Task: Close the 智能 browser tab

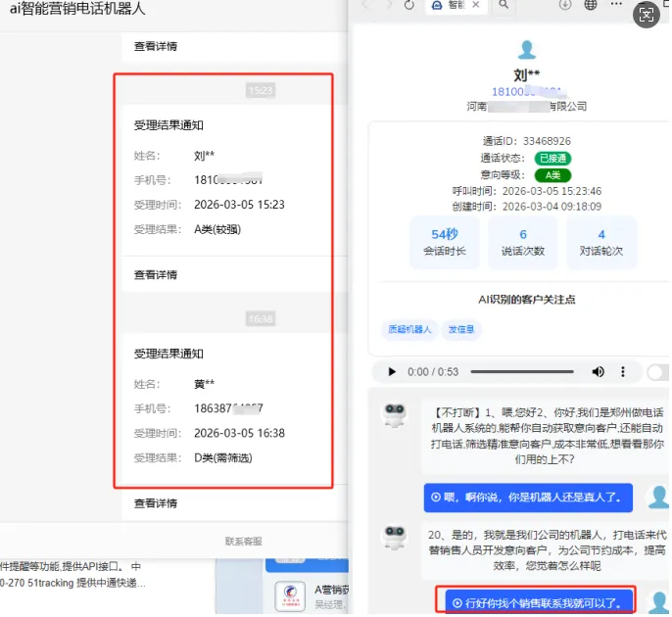Action: [x=476, y=5]
